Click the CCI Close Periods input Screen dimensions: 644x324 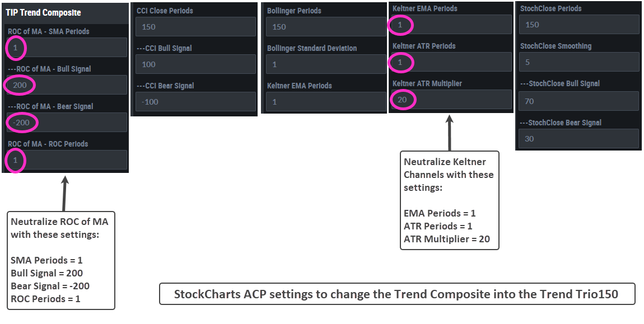(196, 27)
